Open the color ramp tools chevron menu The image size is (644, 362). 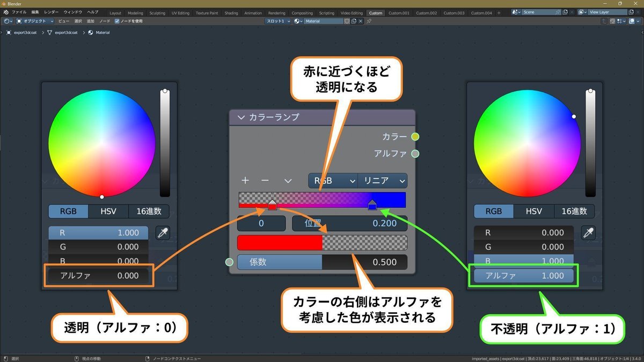tap(288, 181)
